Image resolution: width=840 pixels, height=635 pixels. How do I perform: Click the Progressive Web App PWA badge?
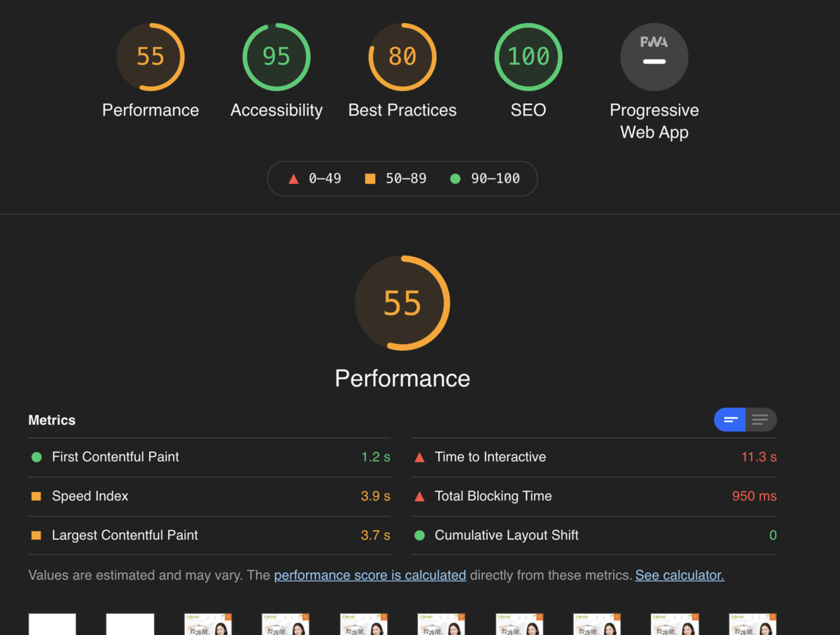654,57
